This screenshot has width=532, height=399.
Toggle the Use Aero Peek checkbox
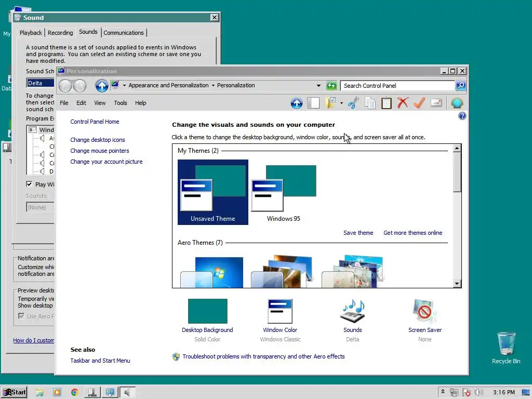(21, 316)
